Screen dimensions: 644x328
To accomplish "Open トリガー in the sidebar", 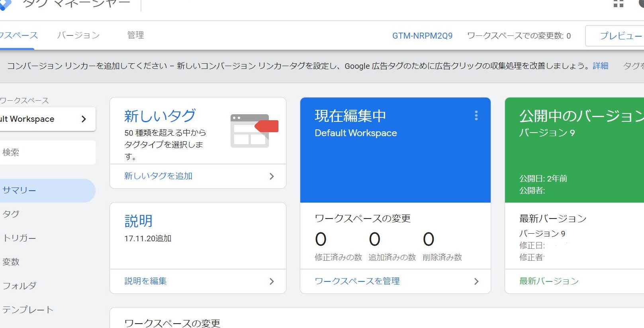I will pos(20,238).
